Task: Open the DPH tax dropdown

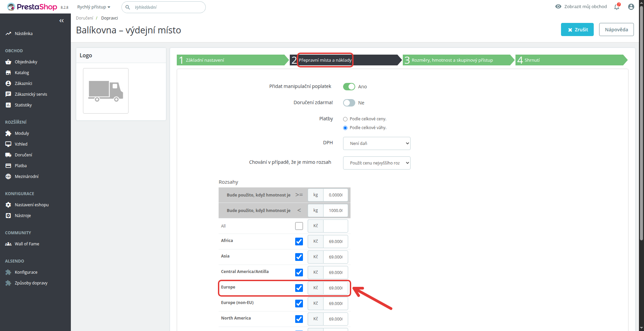Action: (x=376, y=143)
